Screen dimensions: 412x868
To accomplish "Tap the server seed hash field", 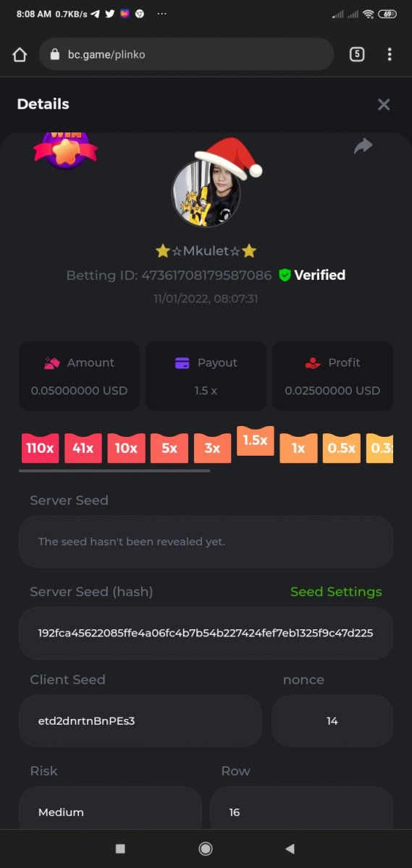I will pyautogui.click(x=206, y=633).
